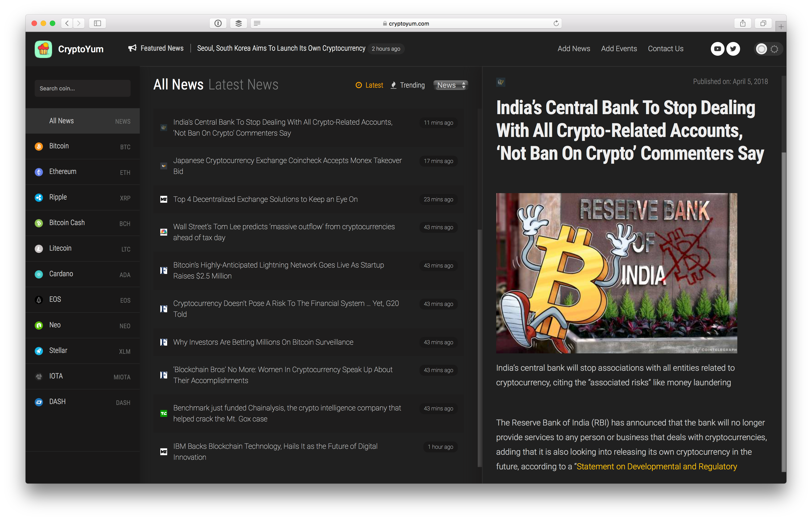This screenshot has height=520, width=812.
Task: Click the XLM ticker label
Action: (125, 352)
